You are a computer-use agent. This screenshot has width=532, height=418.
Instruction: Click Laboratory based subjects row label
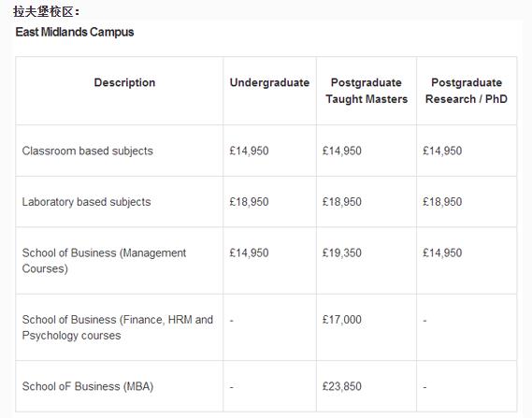[87, 202]
